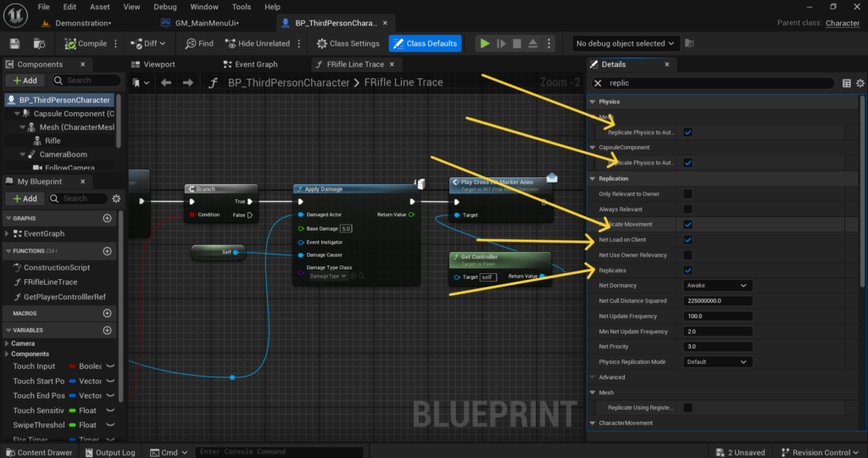
Task: Enable Only Relevant to Owner
Action: pyautogui.click(x=687, y=194)
